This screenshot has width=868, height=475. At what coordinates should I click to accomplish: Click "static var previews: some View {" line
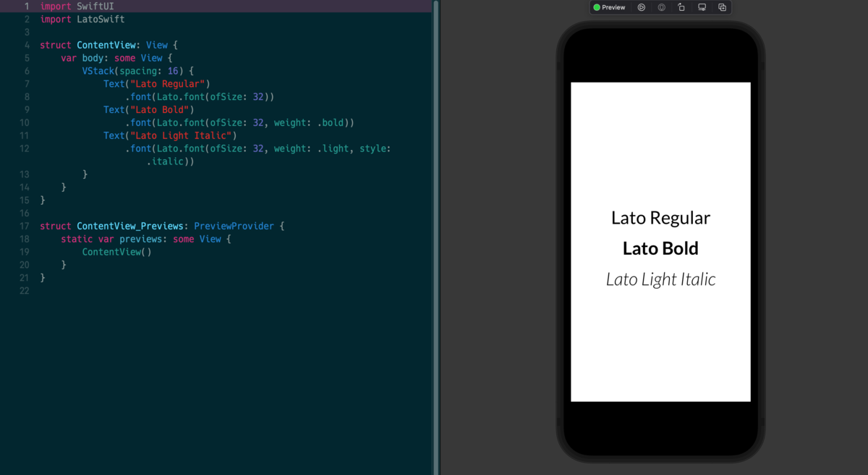[x=145, y=239]
